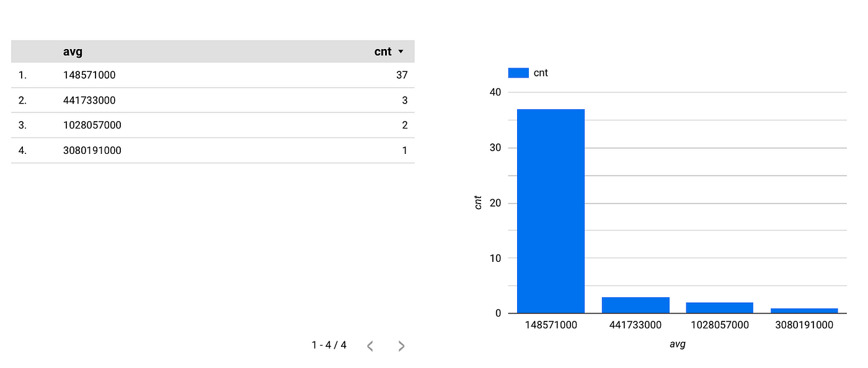Click the tallest bar for avg 148571000

click(x=551, y=211)
